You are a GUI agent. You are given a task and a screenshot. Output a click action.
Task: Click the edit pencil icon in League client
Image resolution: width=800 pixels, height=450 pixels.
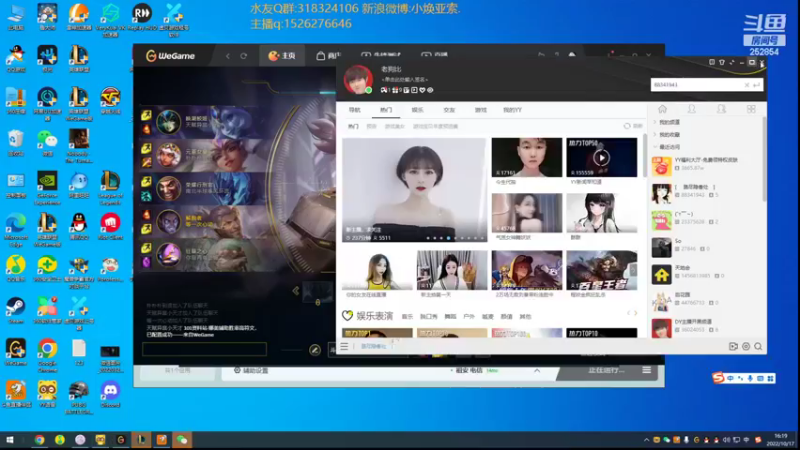click(x=315, y=349)
